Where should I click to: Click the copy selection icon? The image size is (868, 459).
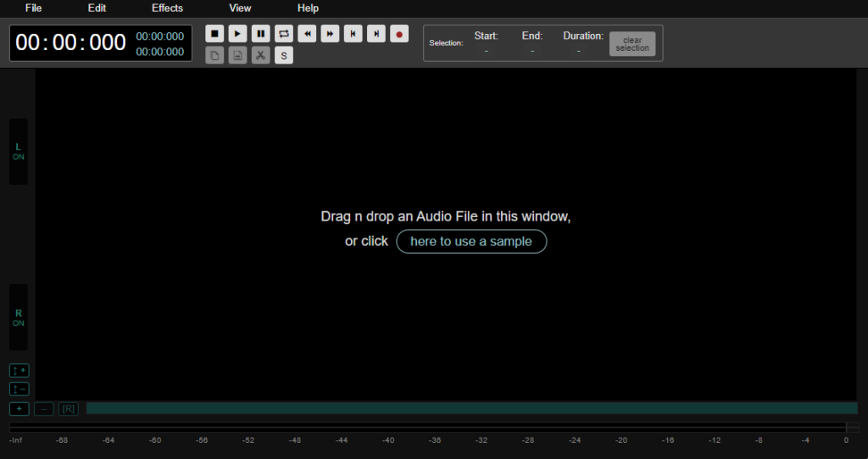[214, 55]
